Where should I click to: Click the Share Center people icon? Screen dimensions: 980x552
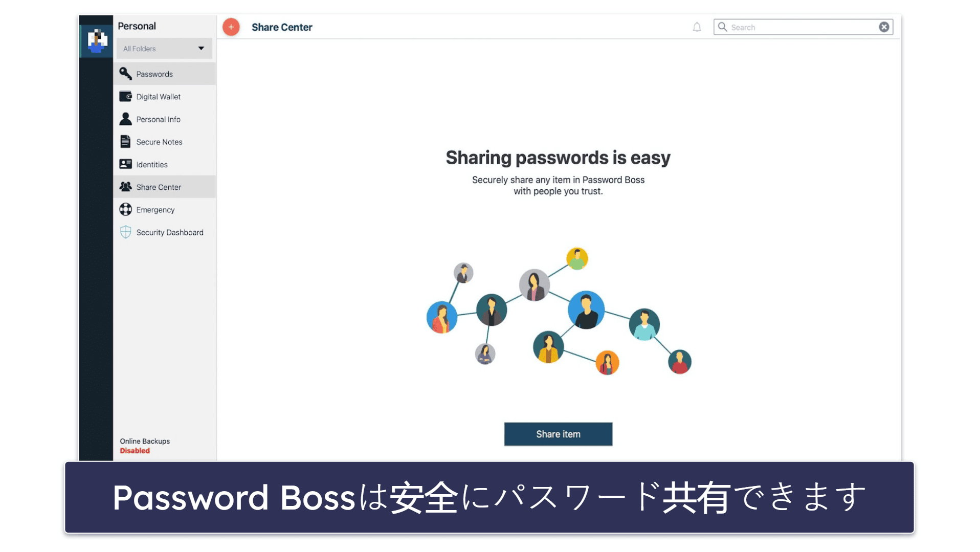coord(125,186)
